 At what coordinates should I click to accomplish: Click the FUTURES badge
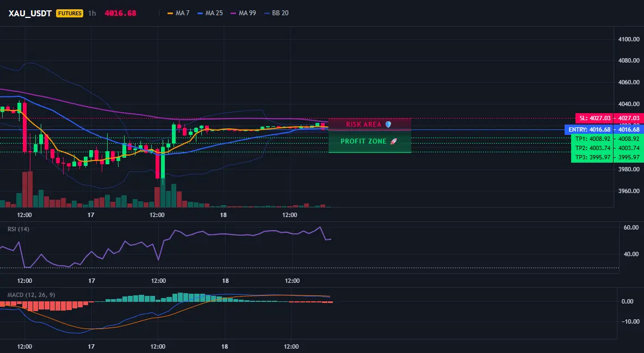(x=70, y=13)
